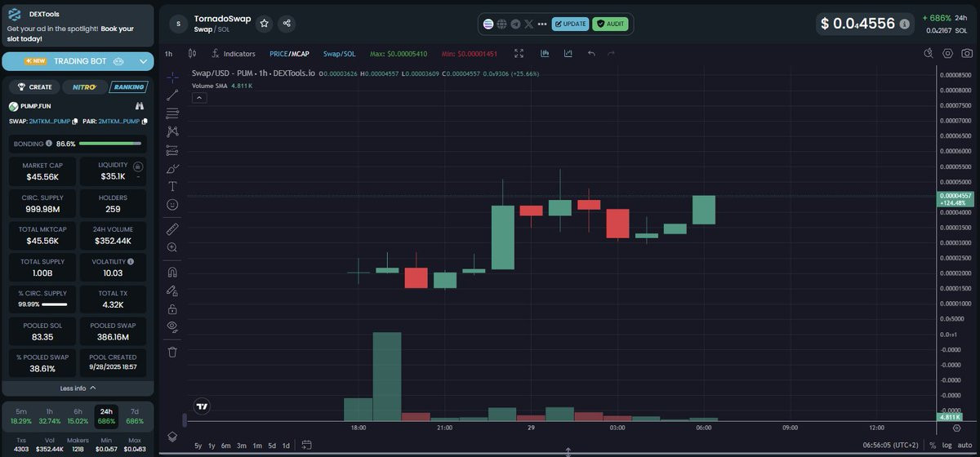Share the TornadoSwap pair
980x457 pixels.
tap(287, 24)
